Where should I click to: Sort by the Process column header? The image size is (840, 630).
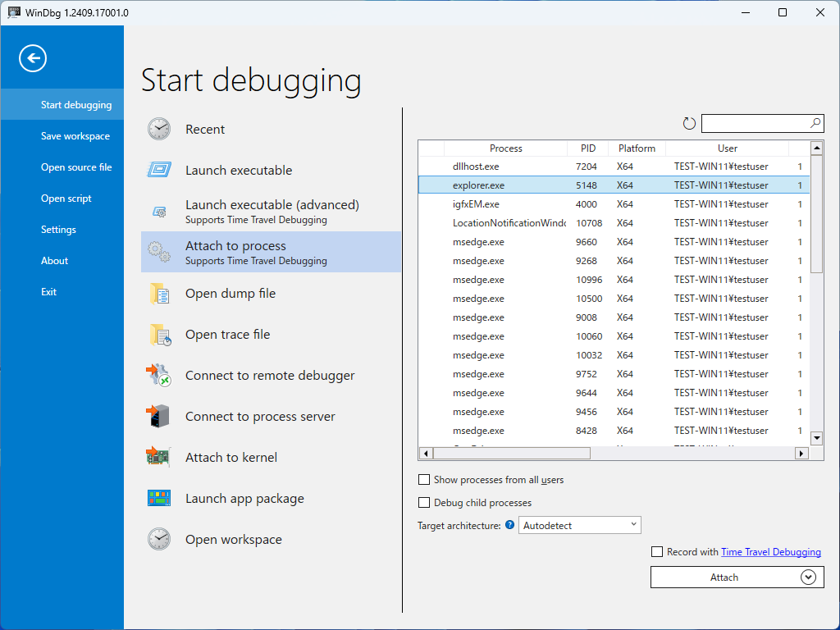tap(505, 148)
